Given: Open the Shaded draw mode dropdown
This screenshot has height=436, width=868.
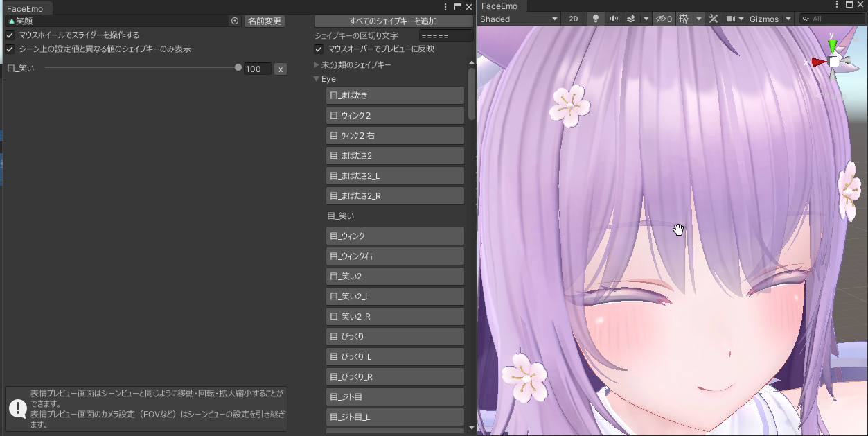Looking at the screenshot, I should [x=519, y=19].
